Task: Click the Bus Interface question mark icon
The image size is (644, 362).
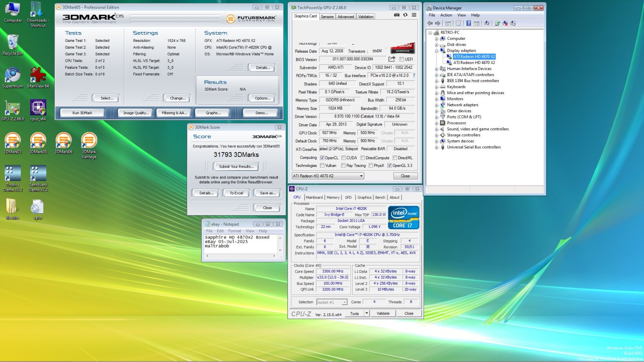Action: tap(414, 75)
